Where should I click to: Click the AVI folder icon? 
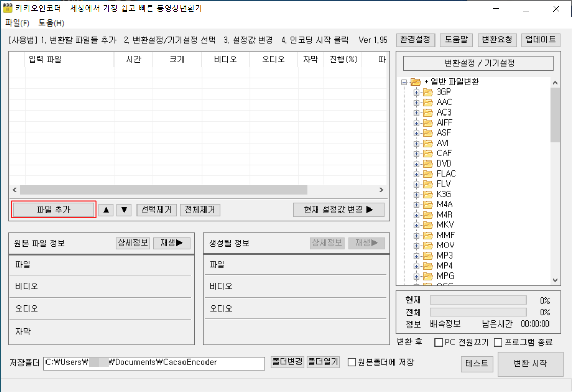[x=428, y=143]
